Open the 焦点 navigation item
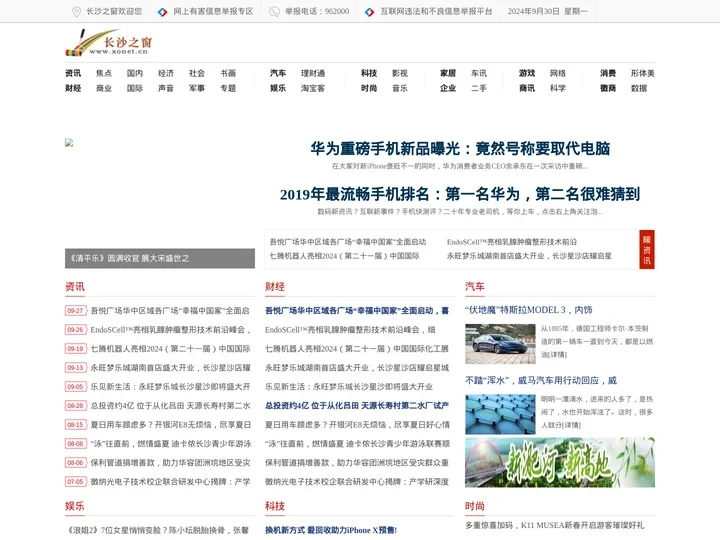 pyautogui.click(x=104, y=73)
